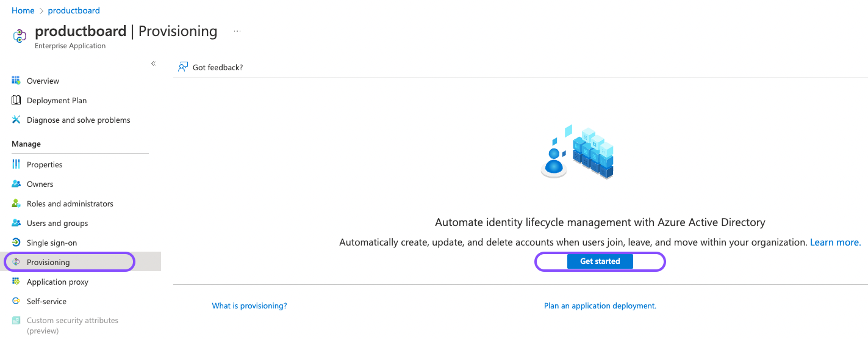
Task: Click the 'productboard | Provisioning' page title
Action: coord(126,31)
